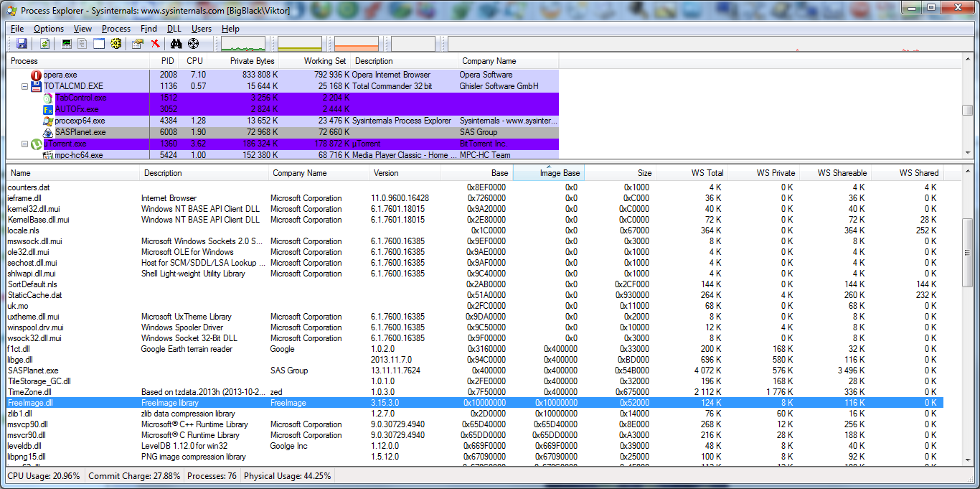Click the Find Window's Process target icon
The height and width of the screenshot is (489, 980).
click(x=193, y=44)
